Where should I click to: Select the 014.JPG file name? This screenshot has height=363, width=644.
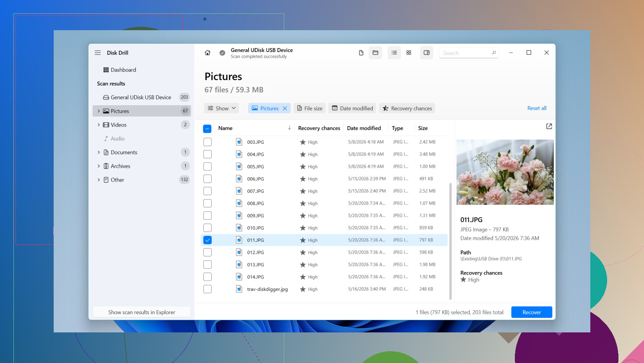[x=255, y=277]
